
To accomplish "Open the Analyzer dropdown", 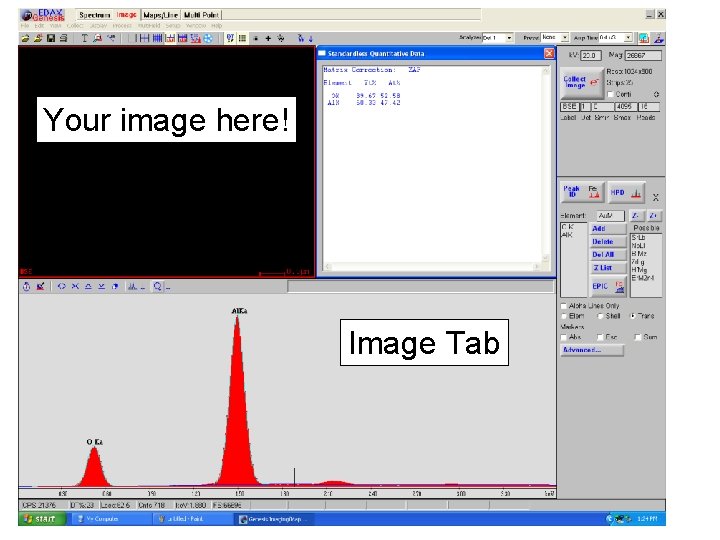I will click(509, 38).
